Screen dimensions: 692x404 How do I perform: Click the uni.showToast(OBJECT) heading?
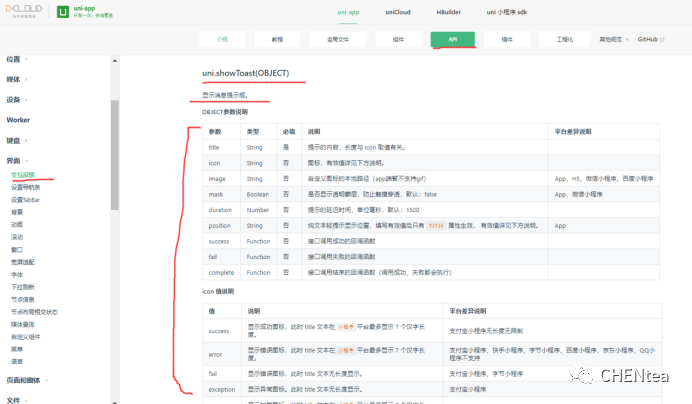click(245, 73)
